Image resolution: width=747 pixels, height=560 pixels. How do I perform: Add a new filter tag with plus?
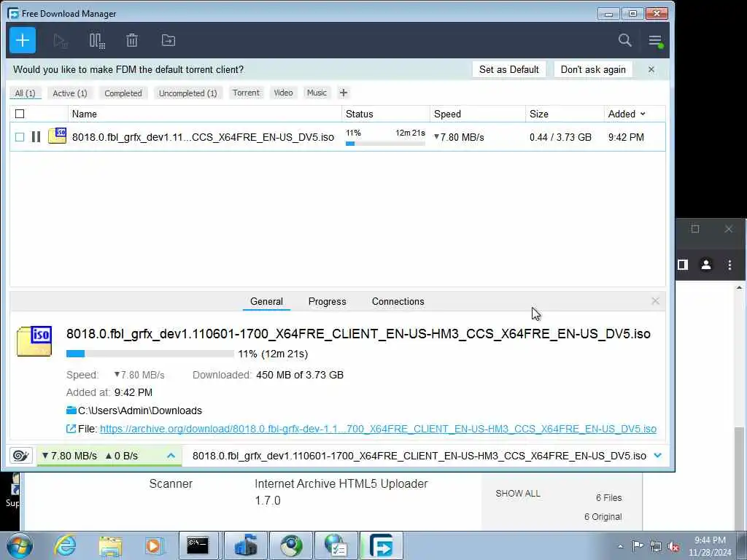(x=344, y=93)
